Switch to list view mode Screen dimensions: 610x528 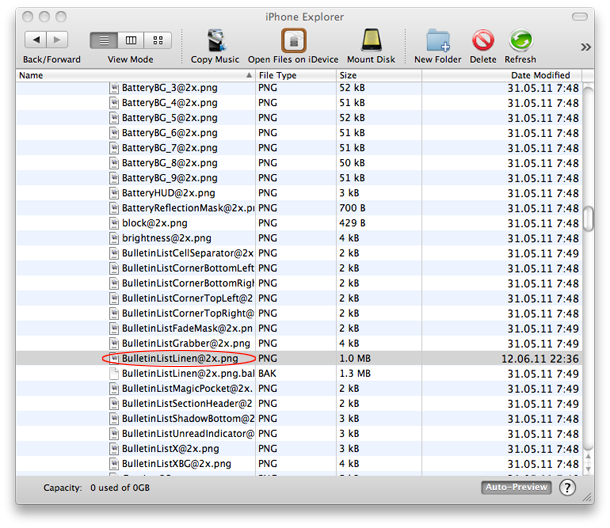[x=104, y=41]
